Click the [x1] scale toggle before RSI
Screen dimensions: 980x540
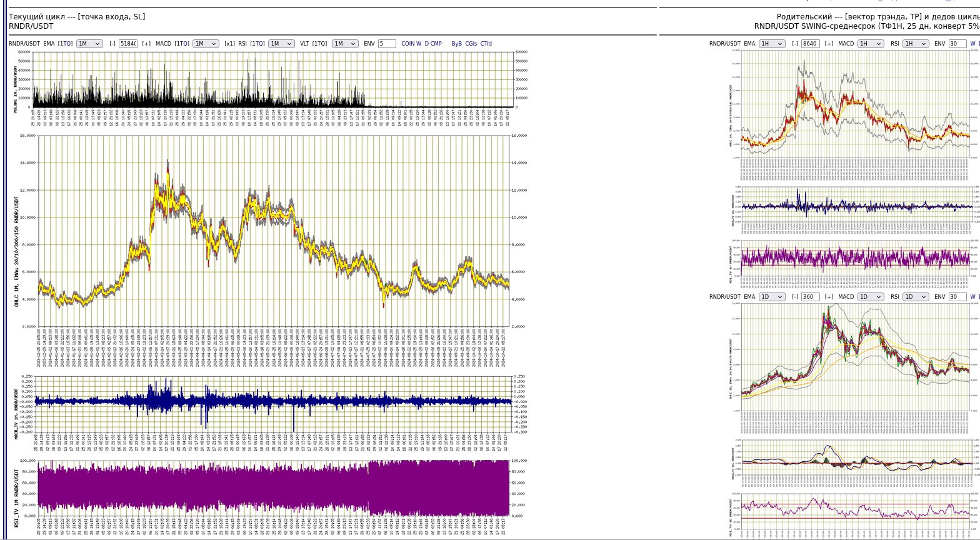229,44
